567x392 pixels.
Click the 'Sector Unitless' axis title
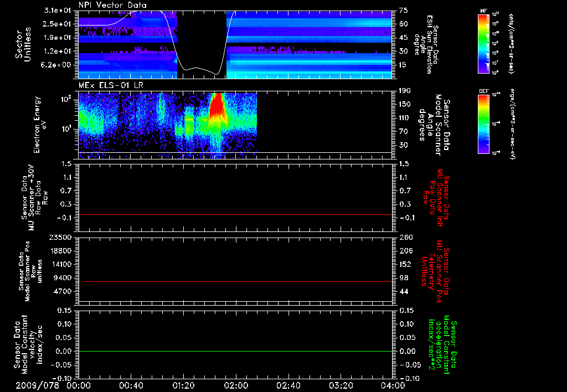[23, 44]
